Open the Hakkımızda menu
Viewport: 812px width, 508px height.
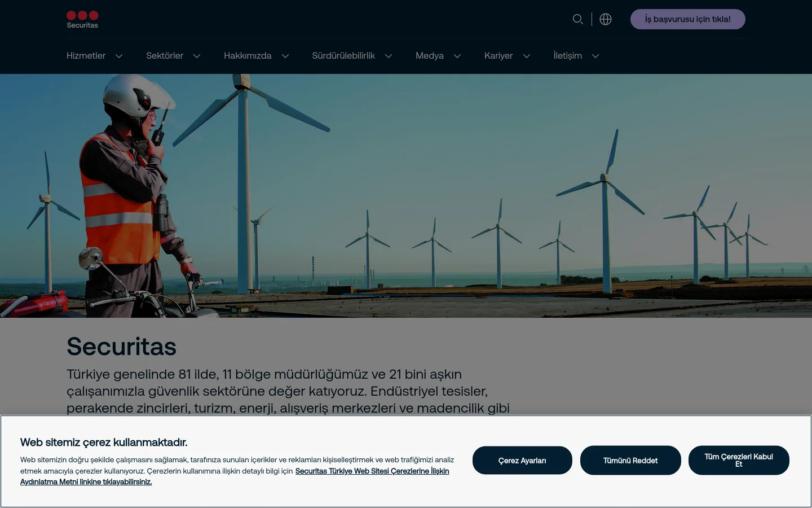(248, 56)
